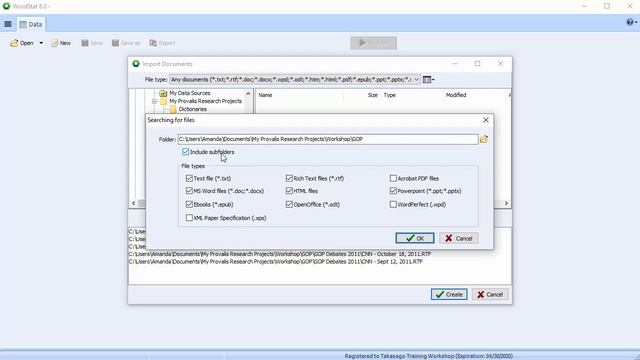
Task: Toggle HTML files checkbox
Action: coord(289,191)
